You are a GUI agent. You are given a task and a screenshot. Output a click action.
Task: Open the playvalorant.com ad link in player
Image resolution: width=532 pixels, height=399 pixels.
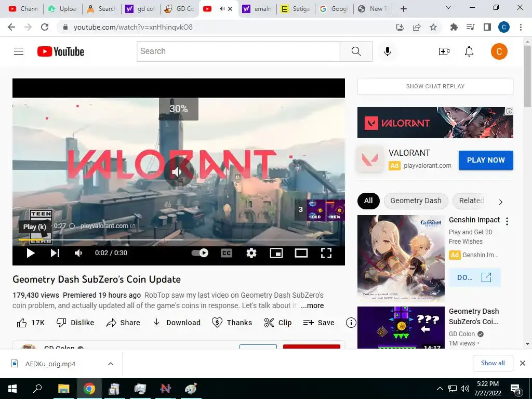[x=108, y=226]
